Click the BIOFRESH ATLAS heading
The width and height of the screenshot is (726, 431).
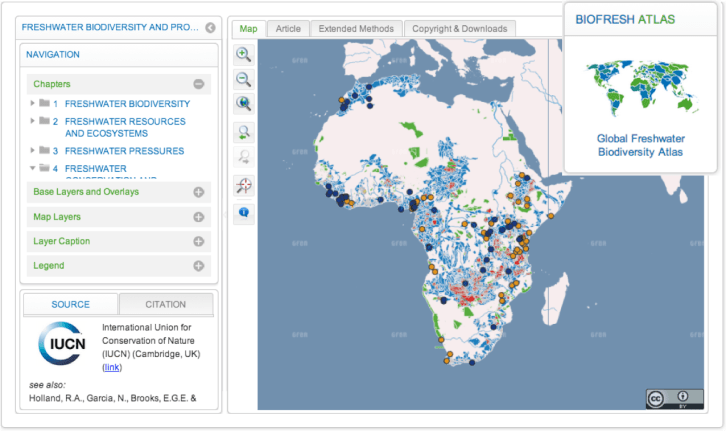pyautogui.click(x=625, y=19)
